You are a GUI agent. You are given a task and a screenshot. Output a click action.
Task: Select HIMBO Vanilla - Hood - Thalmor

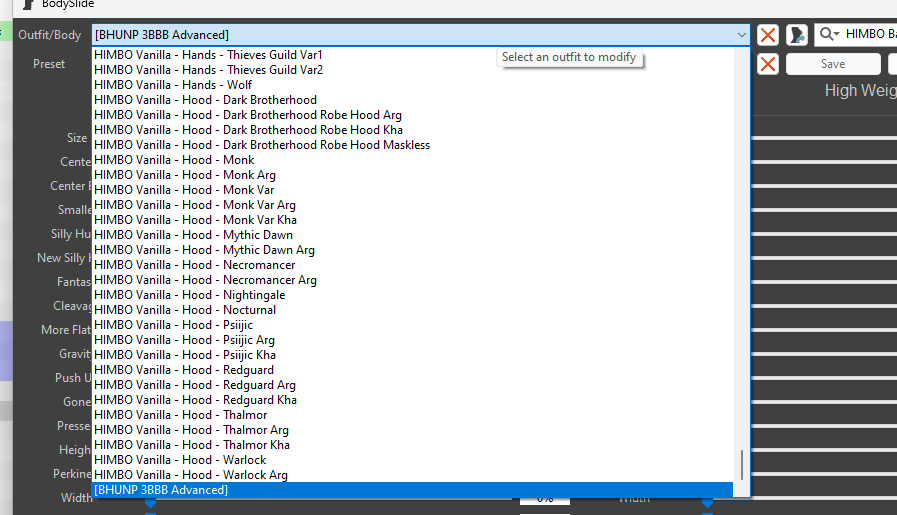click(x=412, y=415)
